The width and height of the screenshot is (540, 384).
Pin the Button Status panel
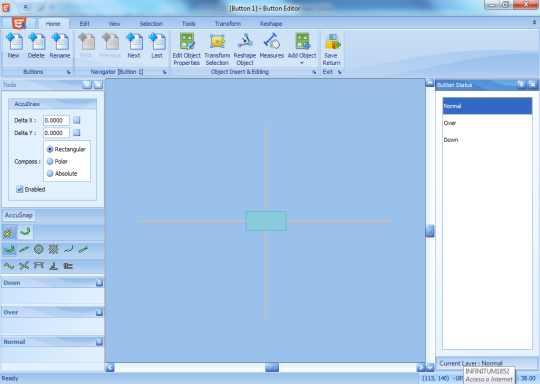[x=521, y=85]
